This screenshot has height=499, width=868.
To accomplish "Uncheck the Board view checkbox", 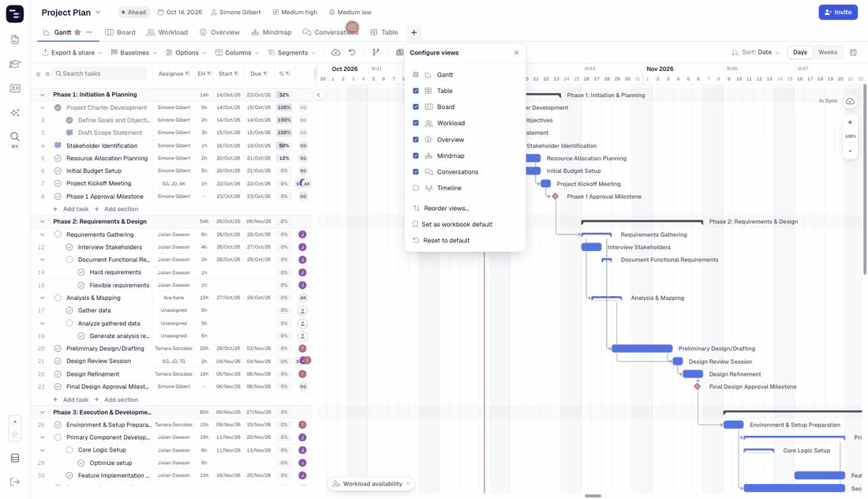I will (416, 107).
